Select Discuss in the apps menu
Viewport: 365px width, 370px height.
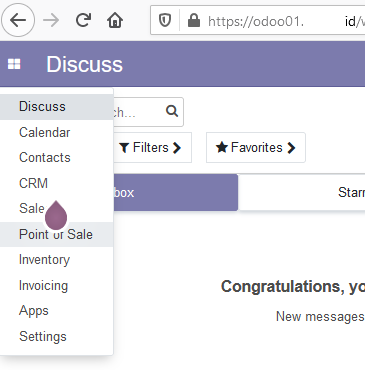[x=57, y=107]
